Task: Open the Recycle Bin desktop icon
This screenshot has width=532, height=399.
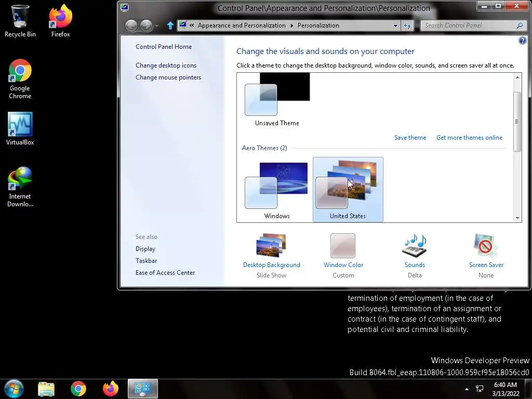Action: tap(20, 21)
